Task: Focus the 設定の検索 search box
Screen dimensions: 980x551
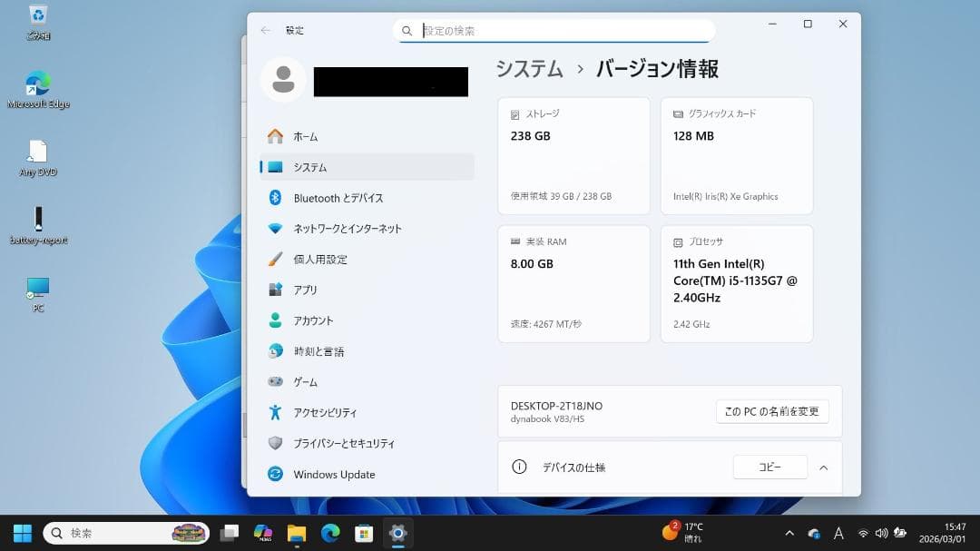Action: [x=554, y=31]
